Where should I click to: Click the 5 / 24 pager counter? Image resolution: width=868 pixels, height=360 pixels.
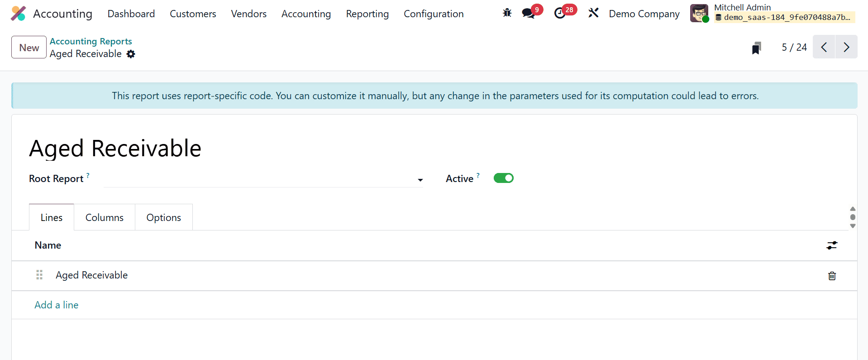tap(794, 47)
